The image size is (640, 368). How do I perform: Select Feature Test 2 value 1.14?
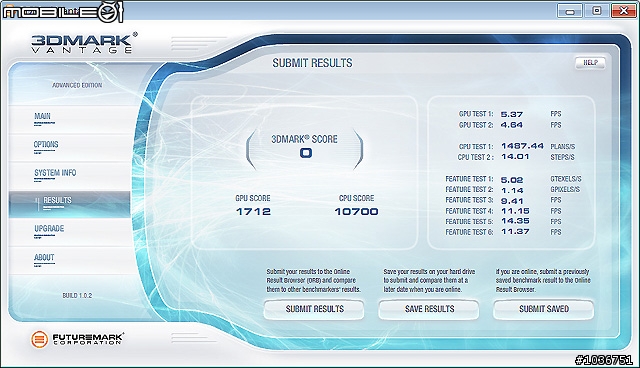coord(512,191)
